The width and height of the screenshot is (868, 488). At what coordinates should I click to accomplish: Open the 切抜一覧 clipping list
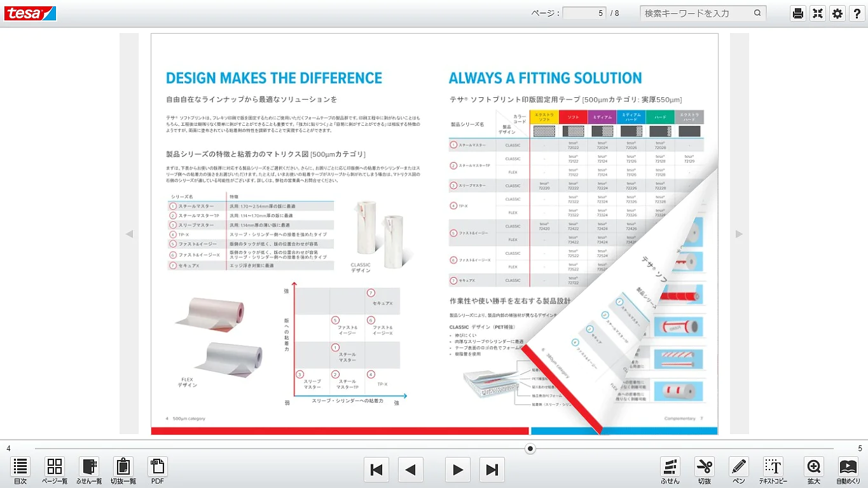[123, 470]
